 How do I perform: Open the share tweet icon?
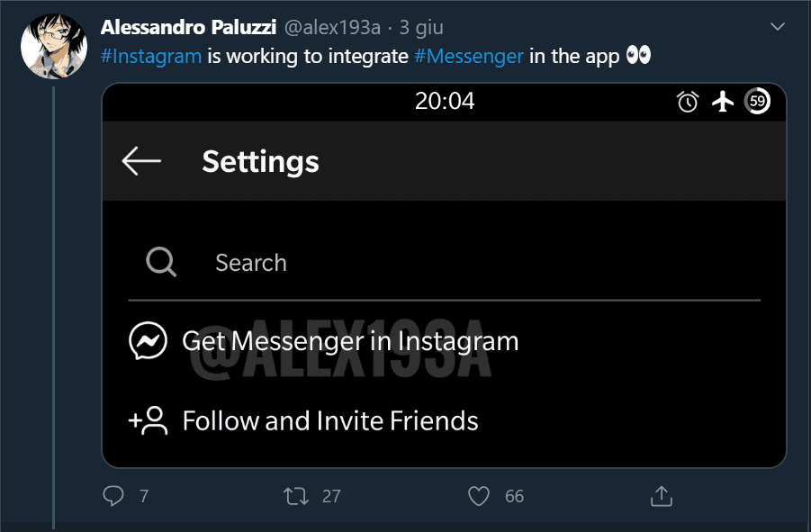tap(661, 495)
